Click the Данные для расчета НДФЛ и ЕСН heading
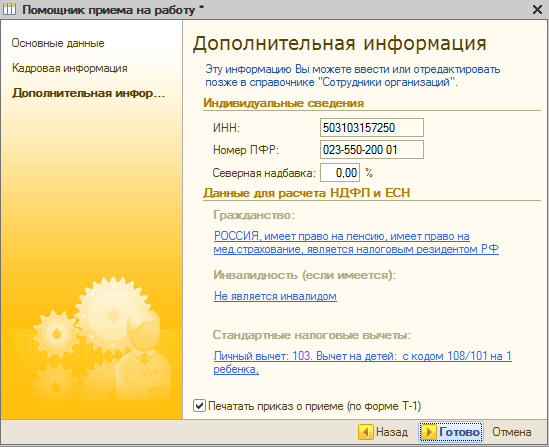The height and width of the screenshot is (447, 549). point(307,193)
